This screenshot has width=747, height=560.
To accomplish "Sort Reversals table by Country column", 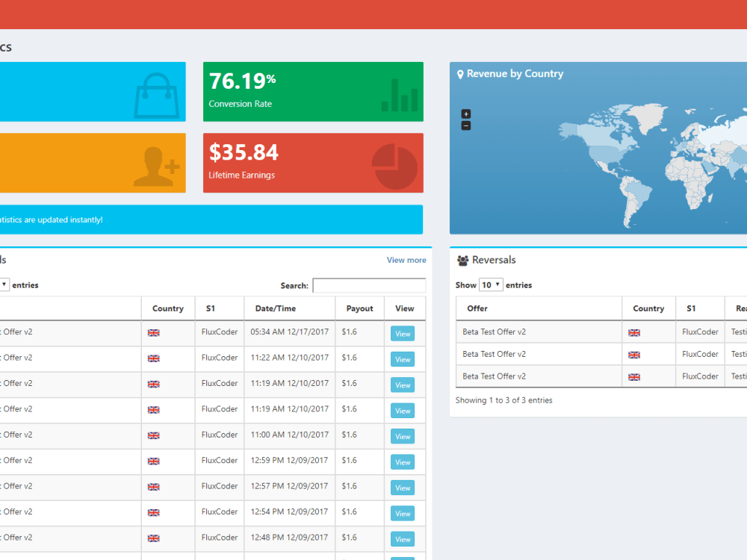I will [649, 308].
